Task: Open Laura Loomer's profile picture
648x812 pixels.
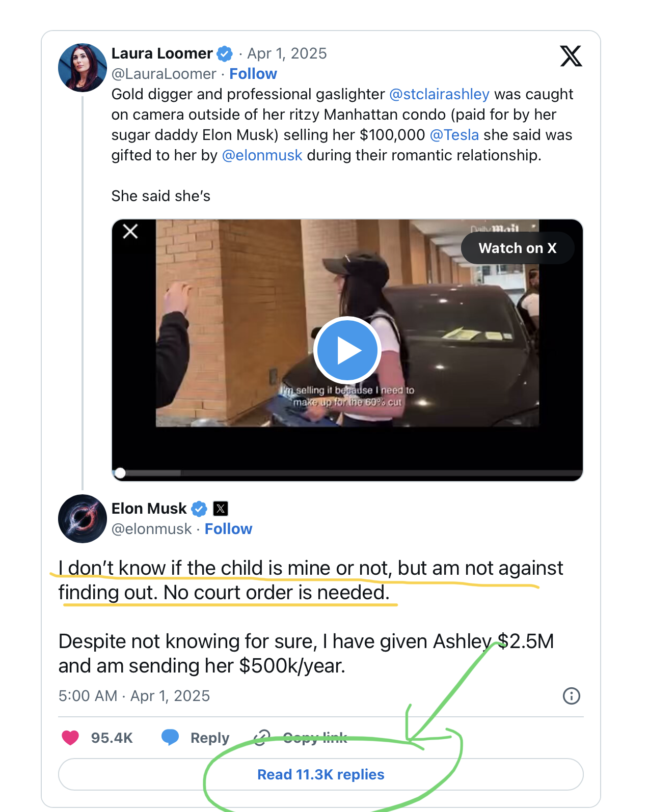Action: pos(83,68)
